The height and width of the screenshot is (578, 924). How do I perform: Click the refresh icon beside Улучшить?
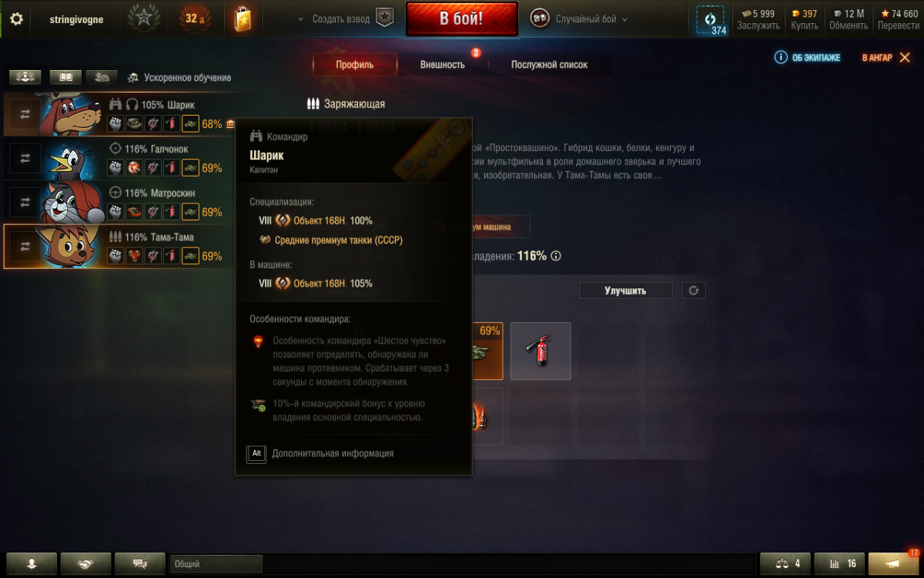tap(694, 291)
